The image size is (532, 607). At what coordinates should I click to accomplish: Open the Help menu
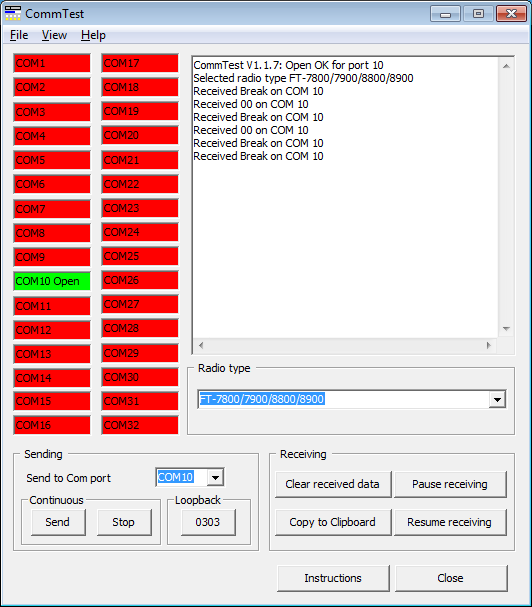tap(93, 35)
